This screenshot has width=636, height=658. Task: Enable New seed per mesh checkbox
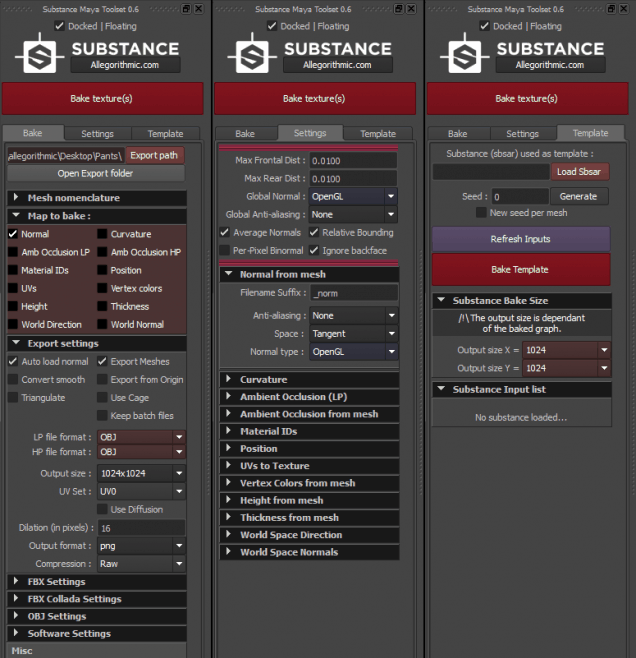point(481,212)
